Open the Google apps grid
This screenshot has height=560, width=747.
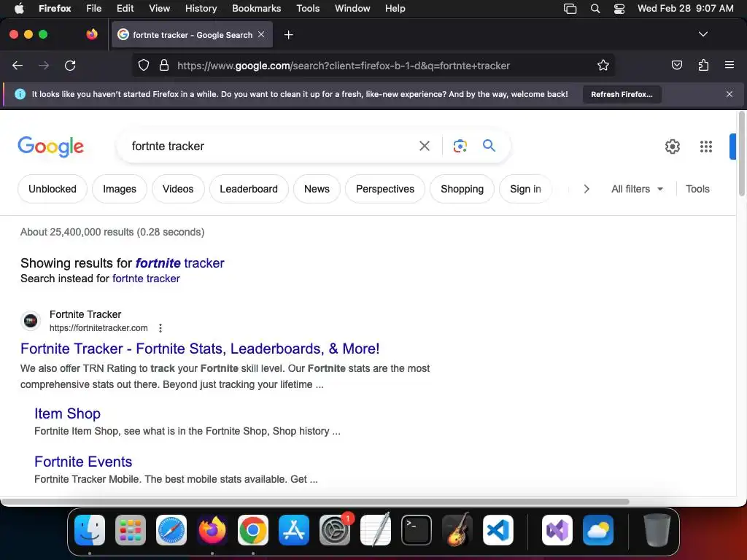click(705, 147)
